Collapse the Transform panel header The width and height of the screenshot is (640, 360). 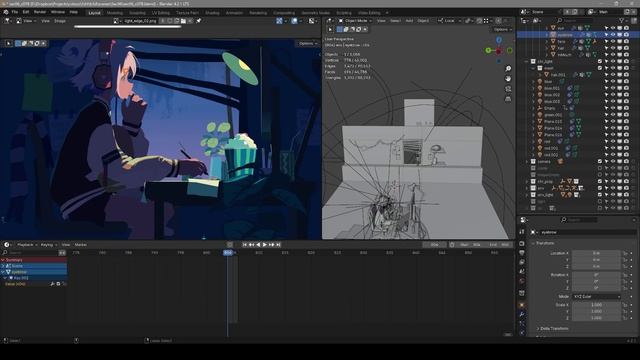click(x=544, y=243)
